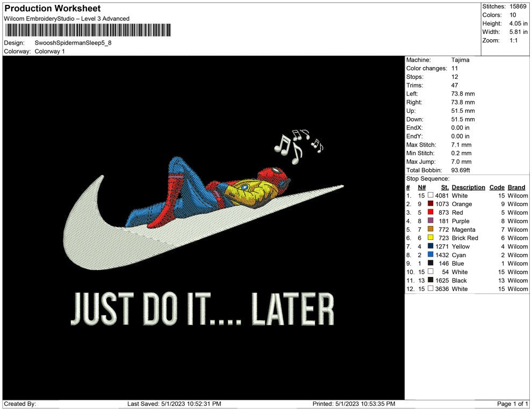Click stitch count 4081 in stop 1
Viewport: 532px width, 409px height.
point(442,195)
